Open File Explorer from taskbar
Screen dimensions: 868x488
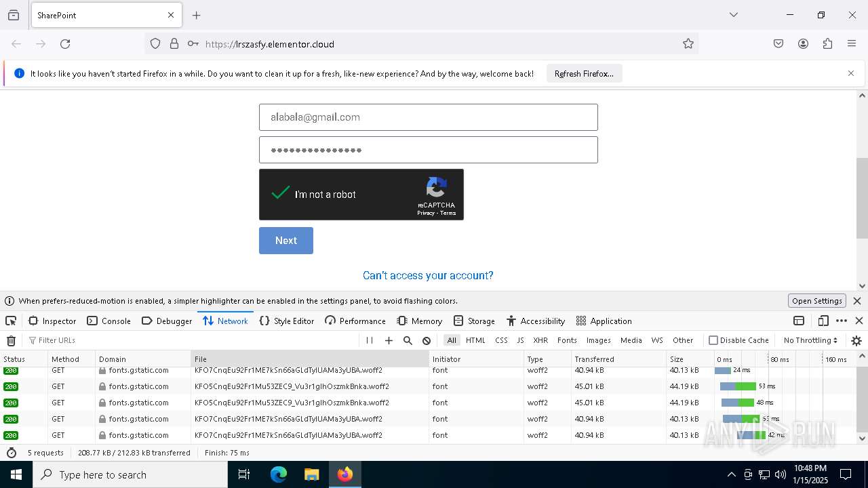(x=311, y=474)
